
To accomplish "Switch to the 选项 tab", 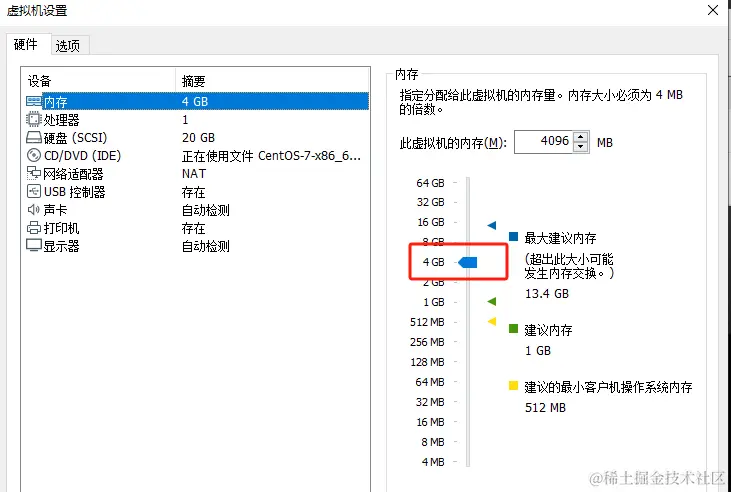I will 69,46.
